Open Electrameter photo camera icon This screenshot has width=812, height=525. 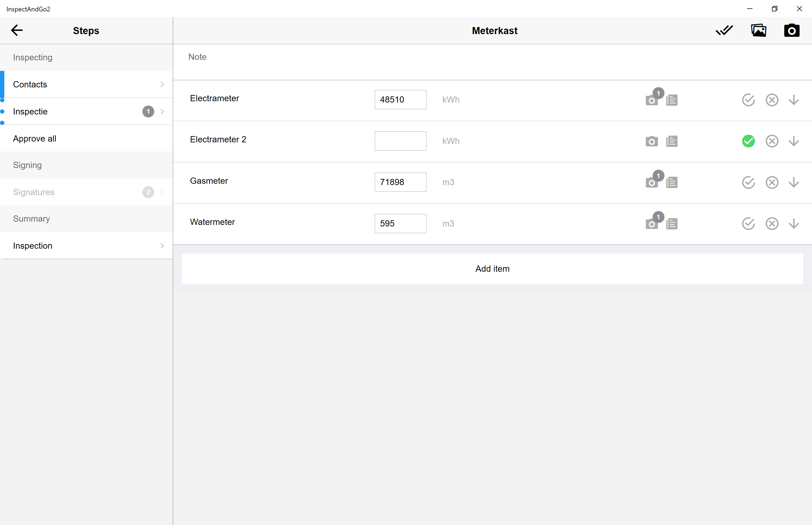651,100
